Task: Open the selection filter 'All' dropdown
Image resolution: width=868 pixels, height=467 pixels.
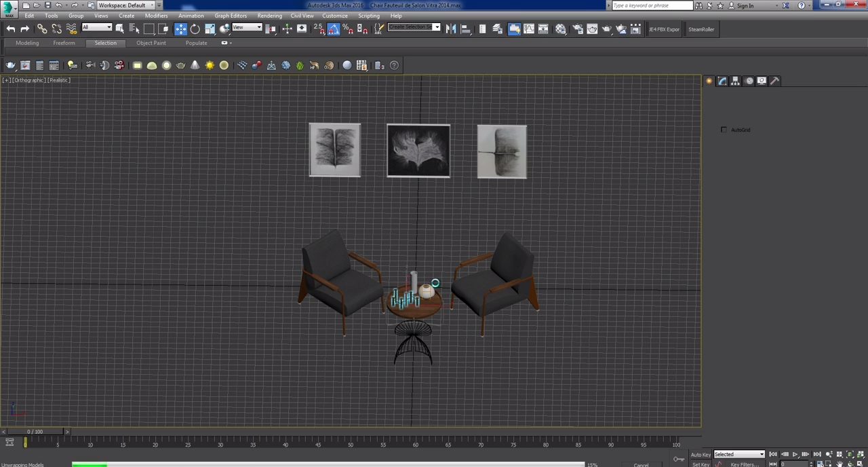Action: click(96, 28)
